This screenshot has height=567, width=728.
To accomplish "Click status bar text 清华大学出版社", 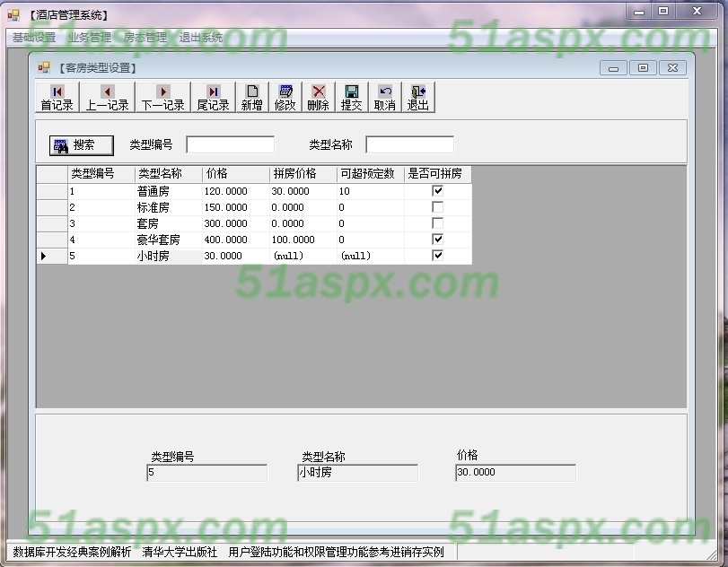I will click(180, 552).
